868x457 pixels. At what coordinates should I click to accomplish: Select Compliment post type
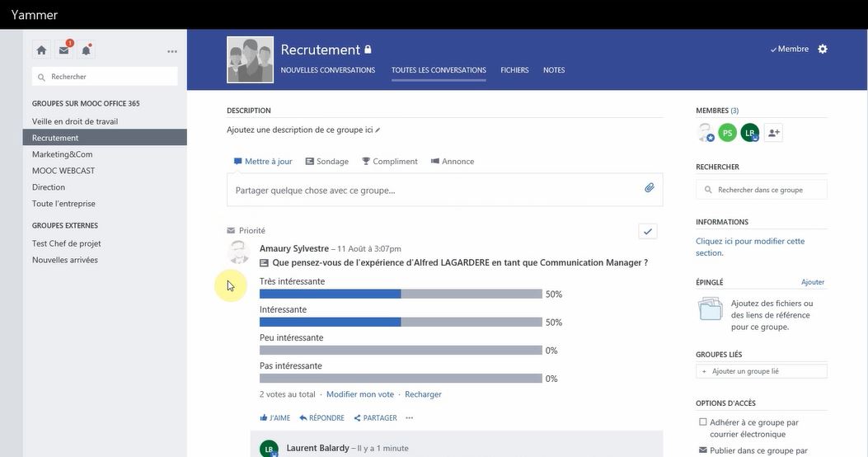pyautogui.click(x=390, y=161)
